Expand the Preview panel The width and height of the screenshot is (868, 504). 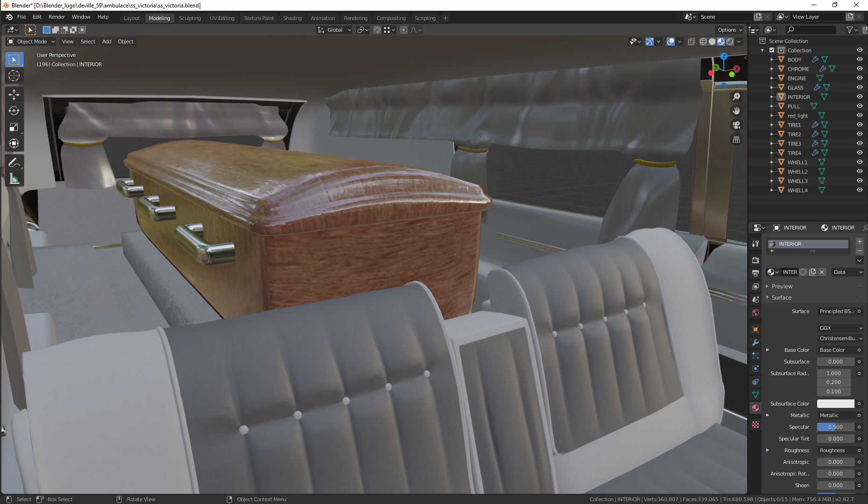(x=767, y=286)
